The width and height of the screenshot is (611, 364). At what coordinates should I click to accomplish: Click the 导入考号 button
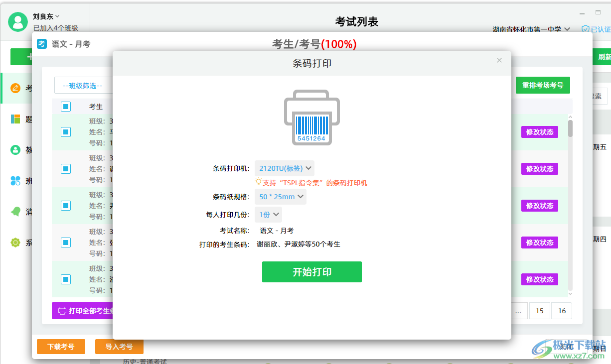pyautogui.click(x=119, y=347)
